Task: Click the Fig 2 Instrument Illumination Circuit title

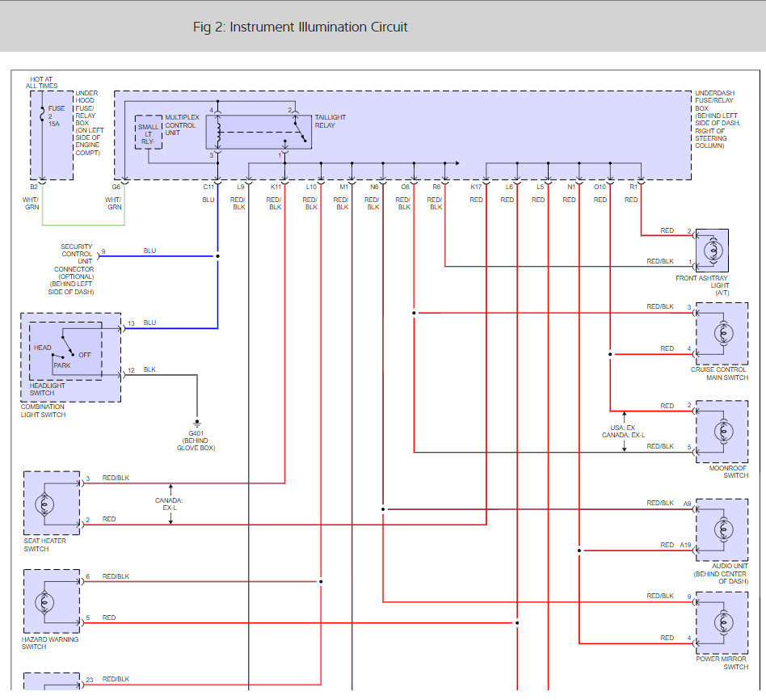Action: click(x=300, y=27)
